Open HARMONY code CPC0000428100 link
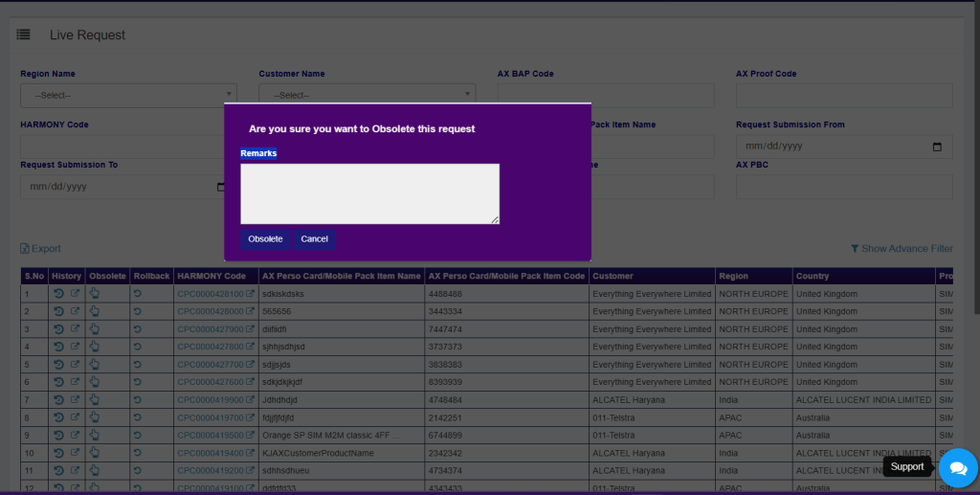The image size is (980, 495). [x=210, y=294]
